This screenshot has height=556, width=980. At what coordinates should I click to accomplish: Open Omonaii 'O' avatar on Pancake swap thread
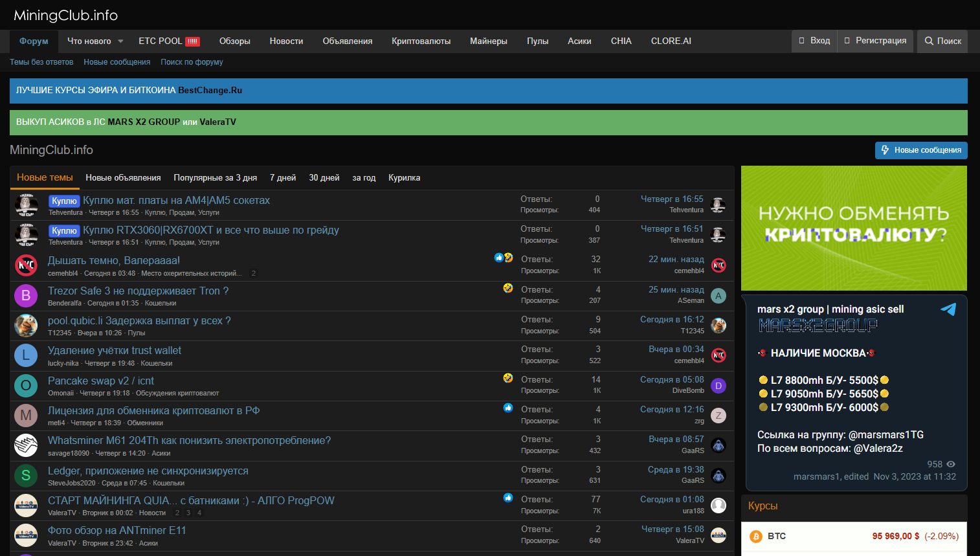26,386
